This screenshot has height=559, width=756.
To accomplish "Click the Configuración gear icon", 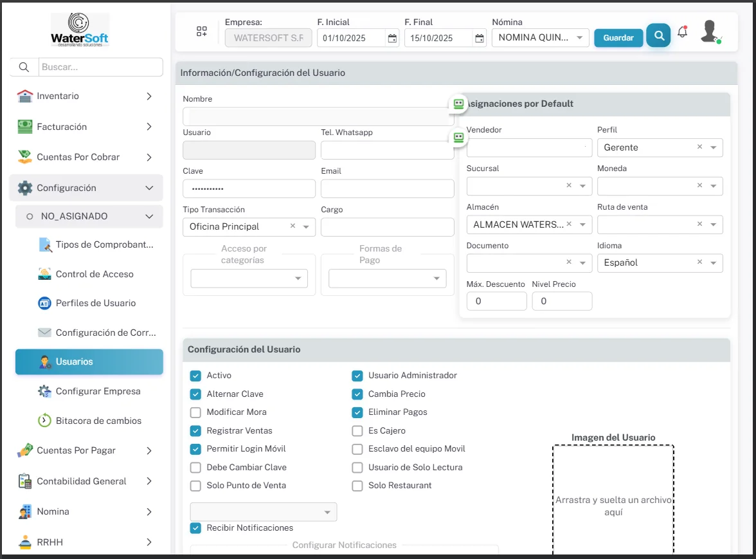I will pos(25,188).
